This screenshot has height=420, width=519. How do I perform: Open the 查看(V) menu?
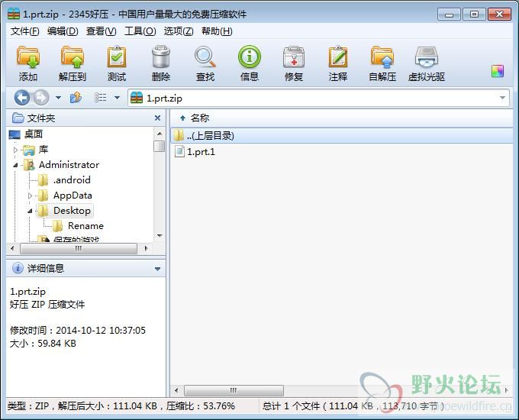101,31
